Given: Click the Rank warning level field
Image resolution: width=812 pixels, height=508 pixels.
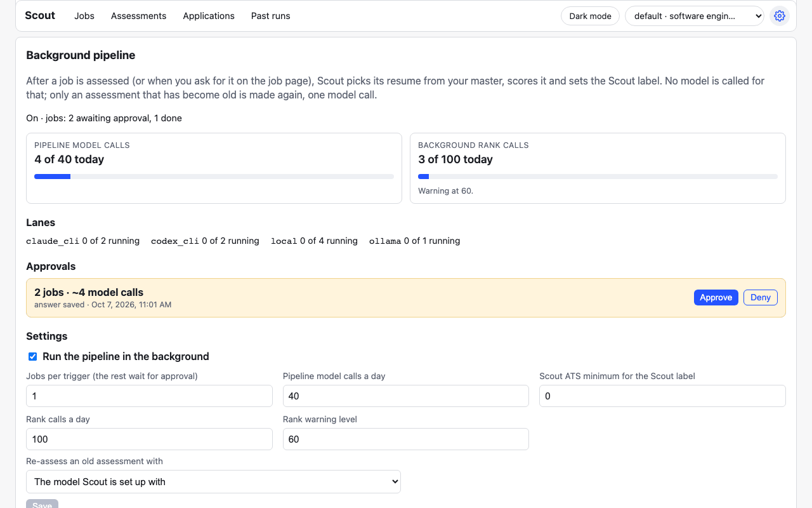Looking at the screenshot, I should click(406, 439).
